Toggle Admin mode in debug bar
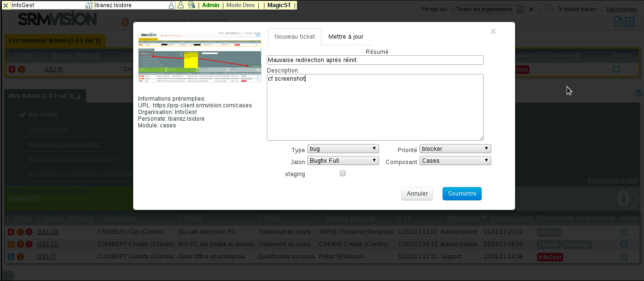Screen dimensions: 644x281 click(x=211, y=5)
